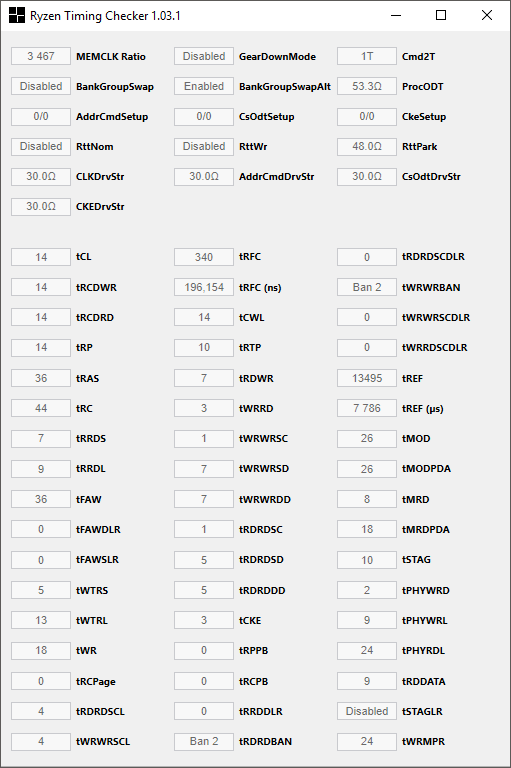Click the Ryzen Timing Checker app icon
Image resolution: width=511 pixels, height=768 pixels.
tap(17, 15)
